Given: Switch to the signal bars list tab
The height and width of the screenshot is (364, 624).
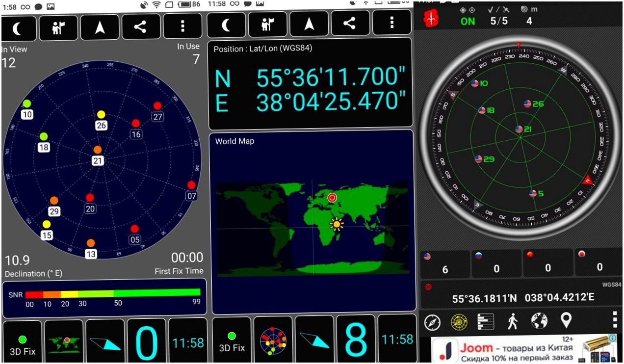Looking at the screenshot, I should pos(486,322).
